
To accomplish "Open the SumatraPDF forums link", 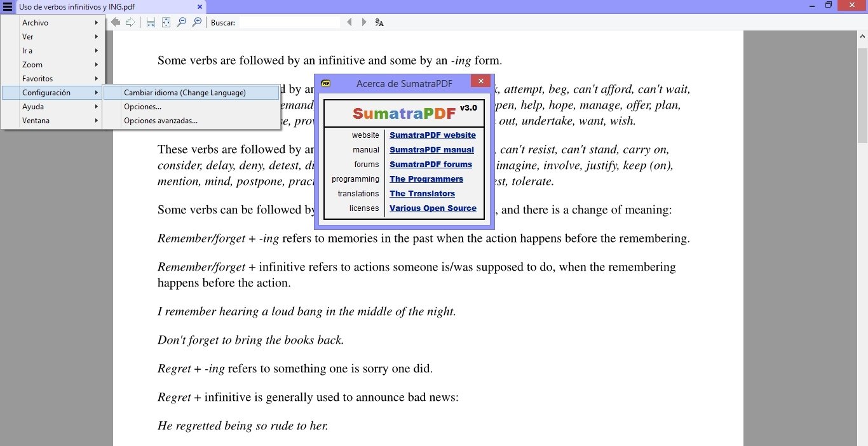I will (x=430, y=165).
